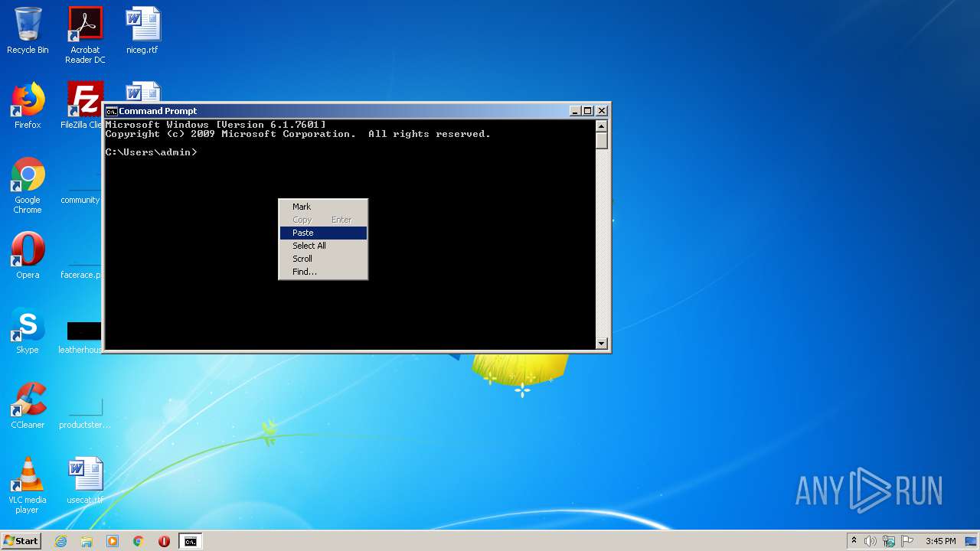Select the leatherhouse file icon
The image size is (980, 551).
(81, 338)
